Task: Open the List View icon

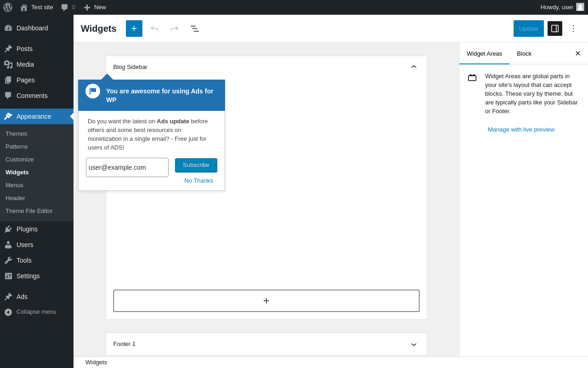Action: (x=195, y=29)
